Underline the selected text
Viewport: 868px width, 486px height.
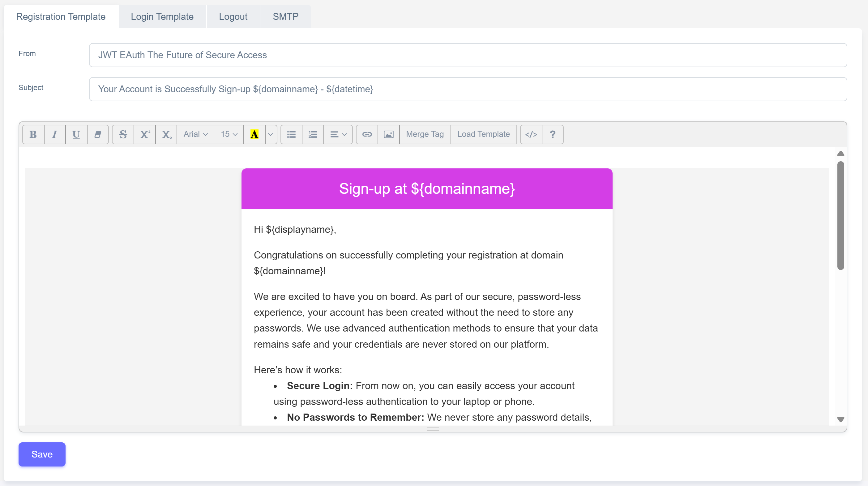coord(76,134)
